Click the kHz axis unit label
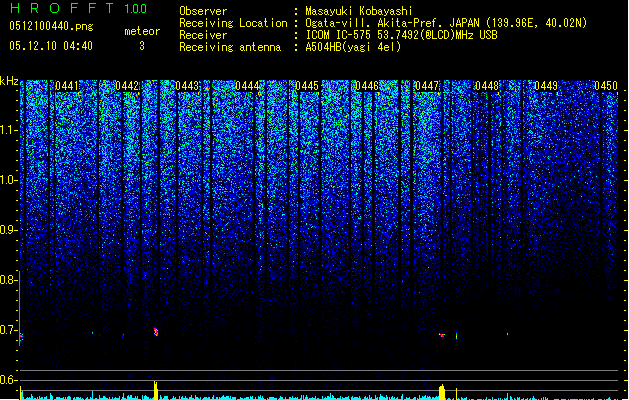Image resolution: width=629 pixels, height=400 pixels. click(x=9, y=81)
